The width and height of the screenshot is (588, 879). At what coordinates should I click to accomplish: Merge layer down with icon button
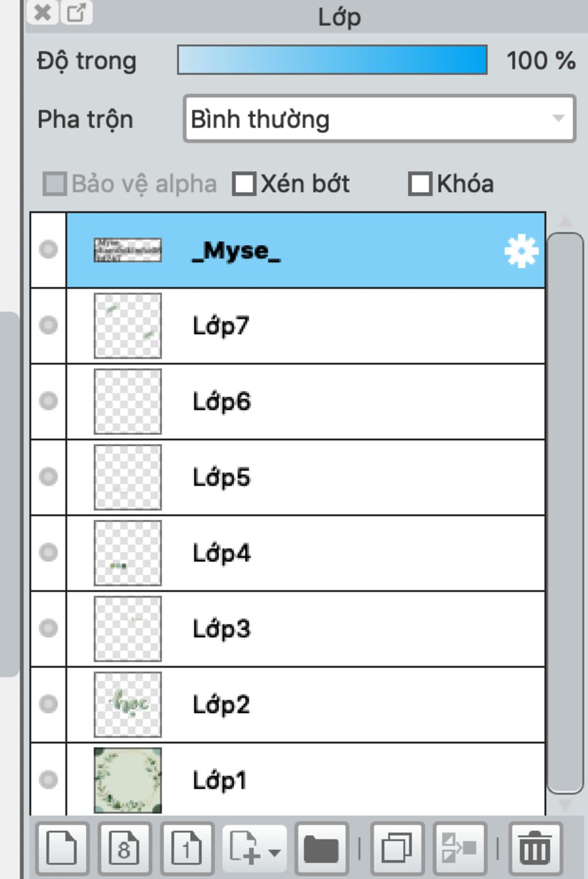point(460,848)
